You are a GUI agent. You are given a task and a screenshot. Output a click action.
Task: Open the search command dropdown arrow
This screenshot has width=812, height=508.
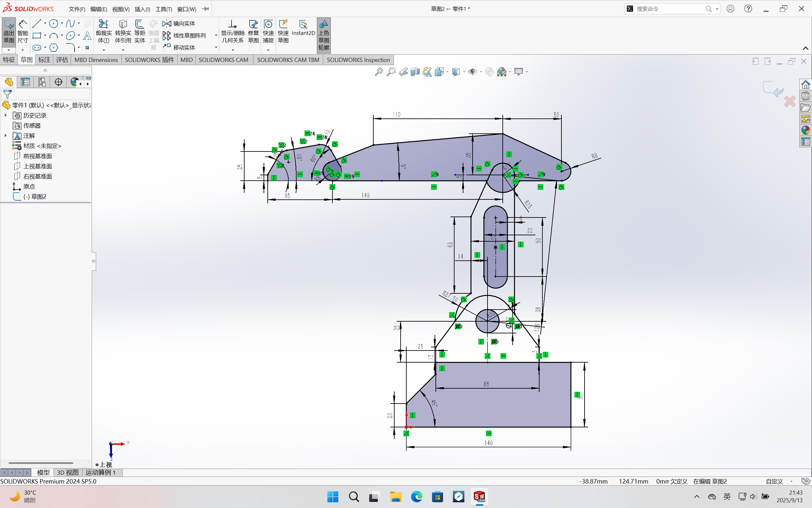(x=717, y=9)
